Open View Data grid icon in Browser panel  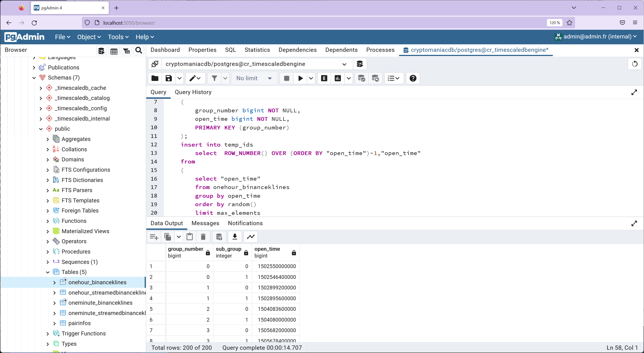(x=114, y=50)
